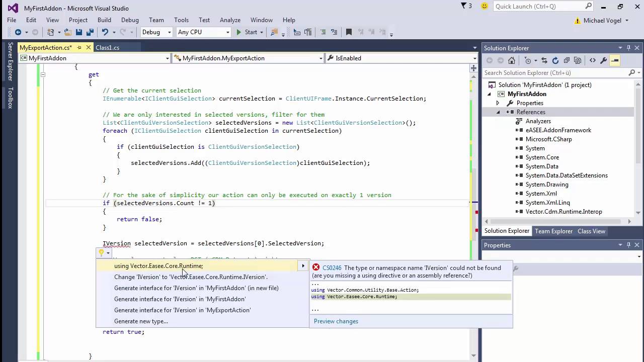Click the New Project toolbar icon
This screenshot has height=362, width=644.
click(50, 32)
